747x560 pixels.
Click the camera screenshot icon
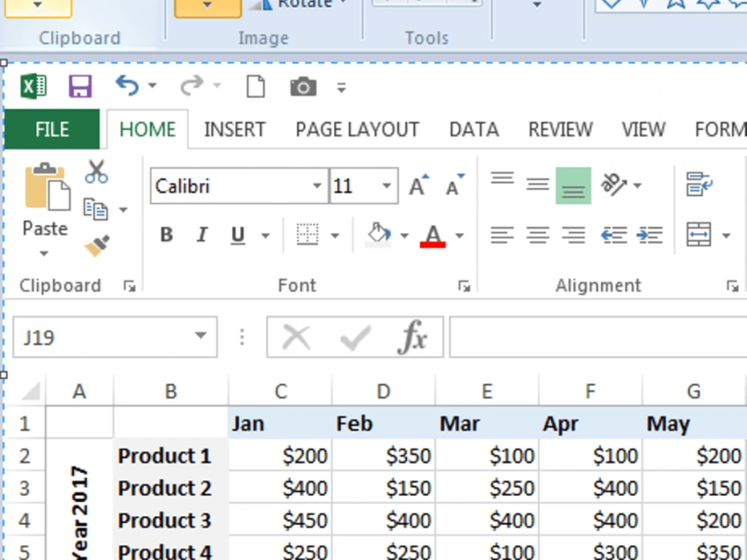[303, 86]
